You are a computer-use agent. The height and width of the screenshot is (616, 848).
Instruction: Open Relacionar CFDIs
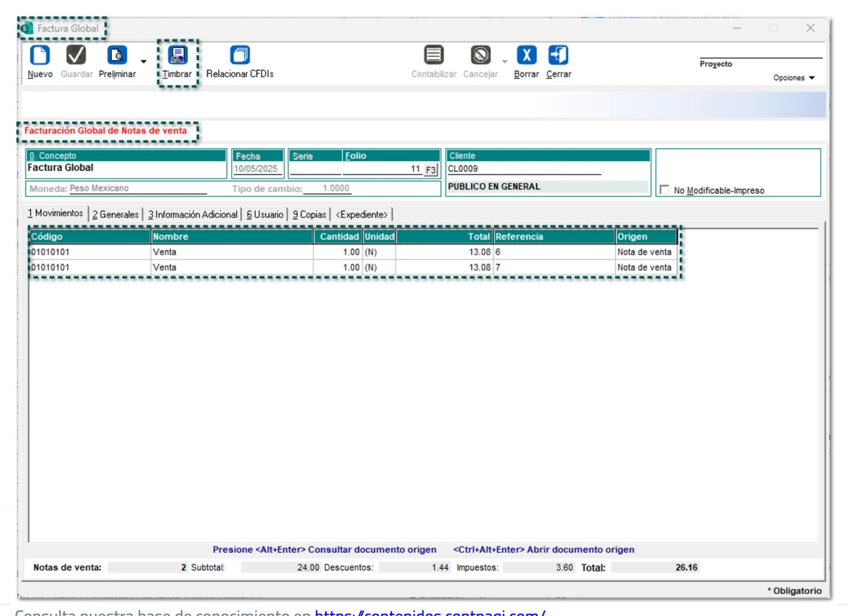click(240, 62)
